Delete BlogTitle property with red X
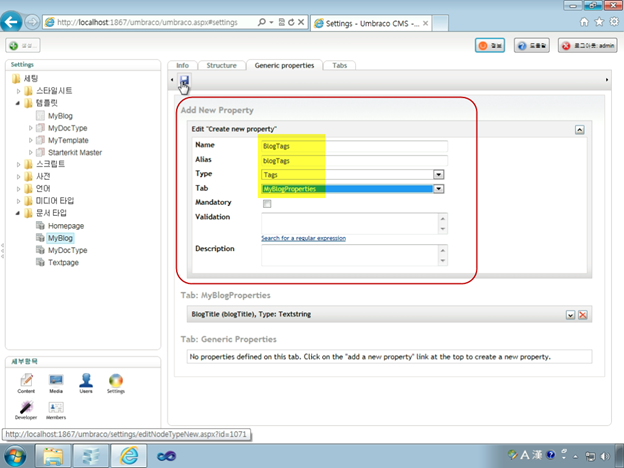Image resolution: width=624 pixels, height=468 pixels. tap(583, 315)
